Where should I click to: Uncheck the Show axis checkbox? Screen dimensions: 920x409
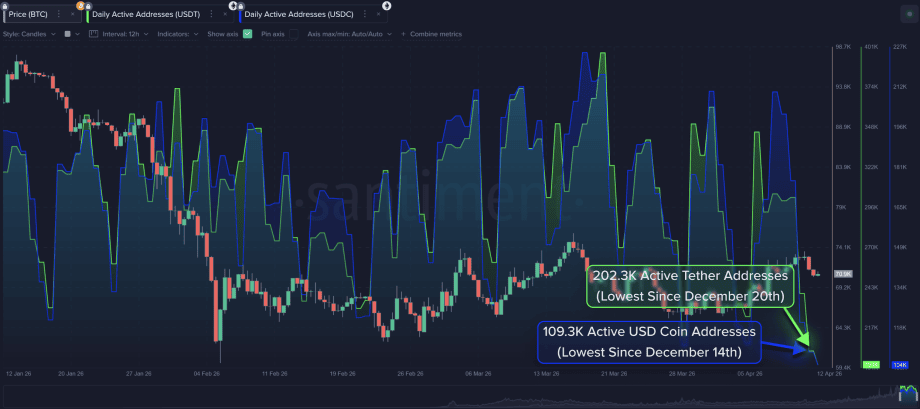(247, 33)
